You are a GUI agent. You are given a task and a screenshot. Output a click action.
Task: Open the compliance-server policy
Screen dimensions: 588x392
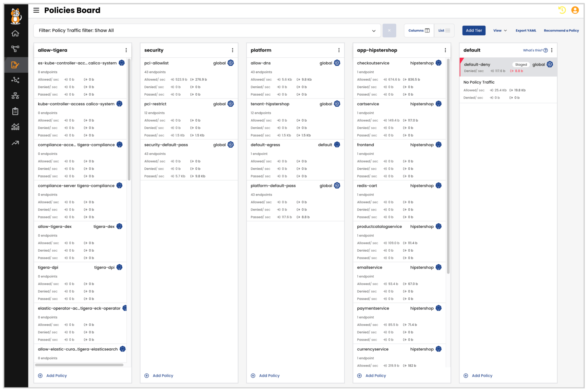(x=80, y=201)
